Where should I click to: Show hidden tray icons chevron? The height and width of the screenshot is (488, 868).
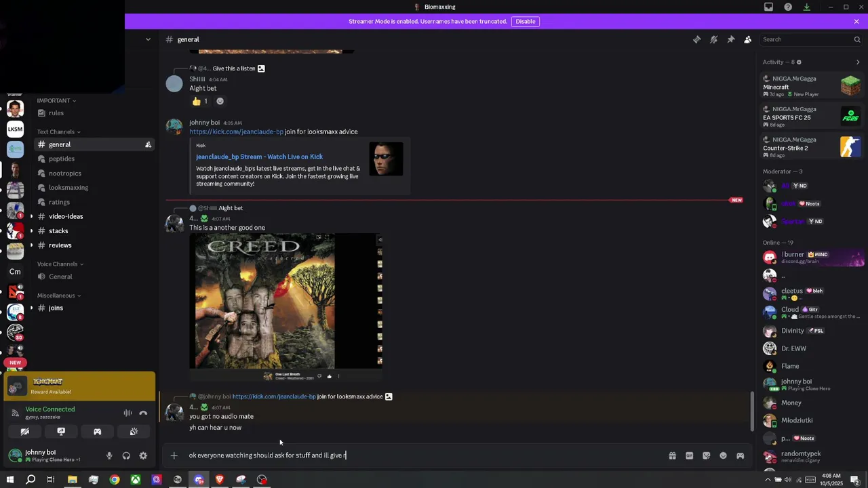768,480
